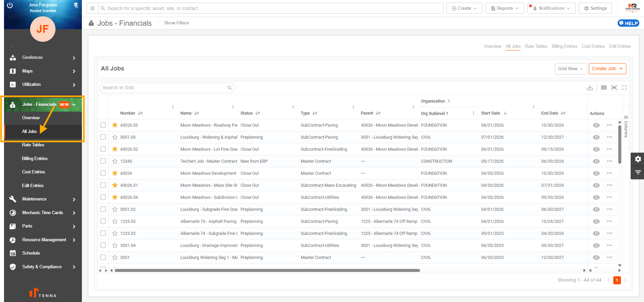
Task: Open the more actions menu for job 3051.02
Action: coord(610,209)
